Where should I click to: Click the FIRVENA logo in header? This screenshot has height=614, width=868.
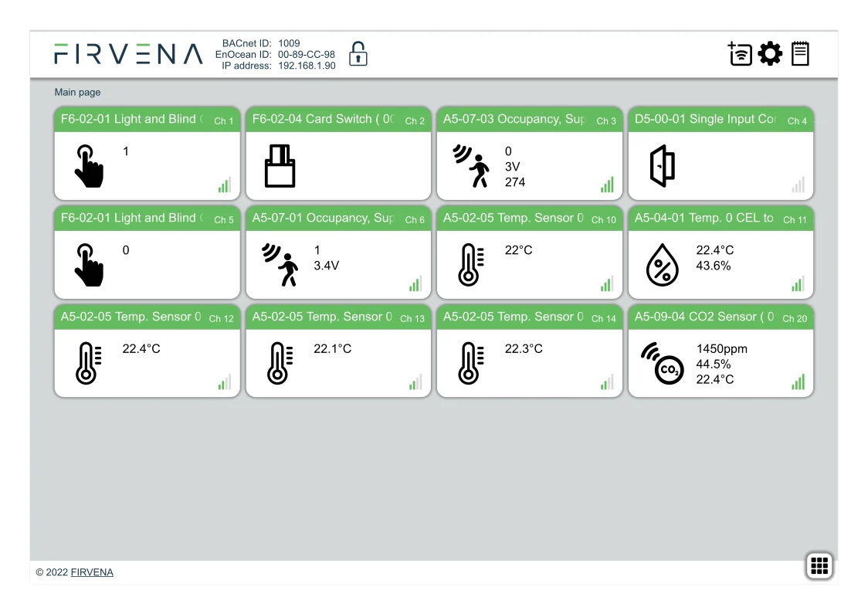pyautogui.click(x=128, y=54)
